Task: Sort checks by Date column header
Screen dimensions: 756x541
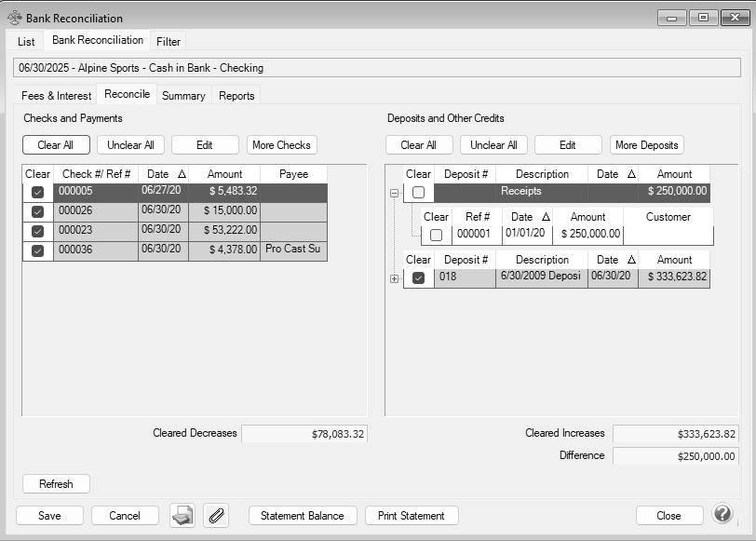Action: [x=165, y=174]
